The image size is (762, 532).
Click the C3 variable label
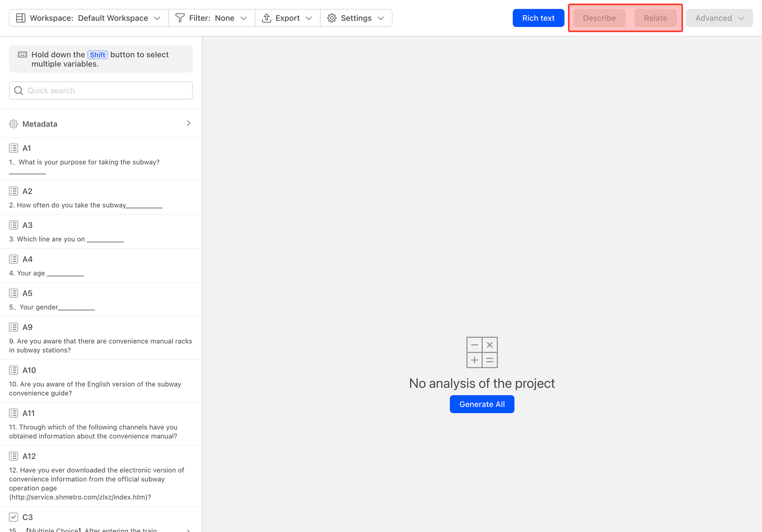pos(28,517)
